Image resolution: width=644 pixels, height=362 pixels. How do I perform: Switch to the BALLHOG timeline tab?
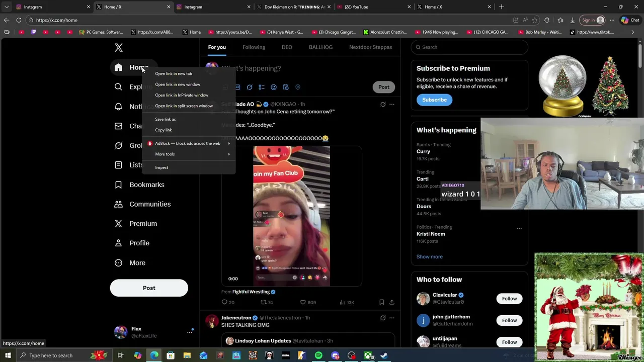(320, 47)
